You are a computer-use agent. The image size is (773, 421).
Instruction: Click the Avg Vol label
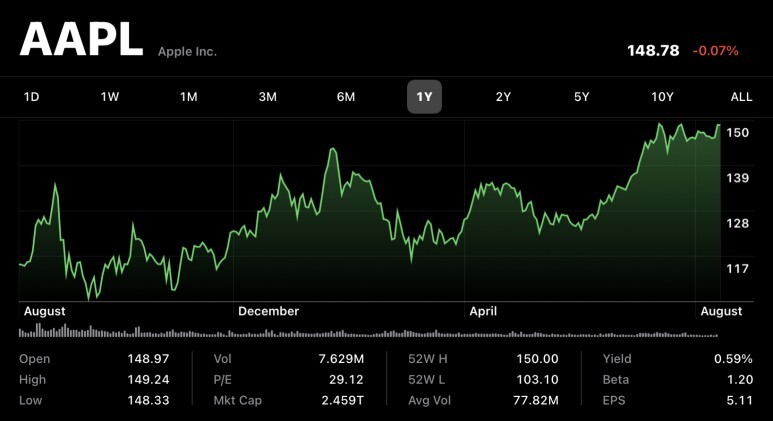pos(429,400)
